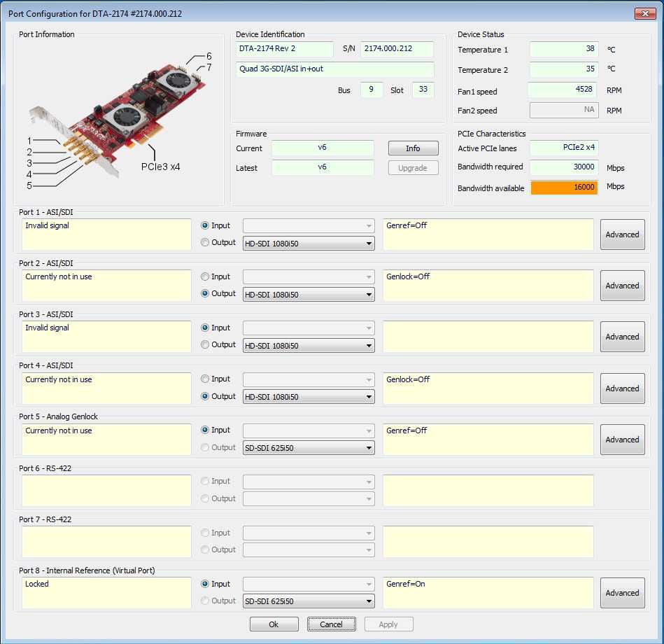Open firmware Info button

[414, 148]
